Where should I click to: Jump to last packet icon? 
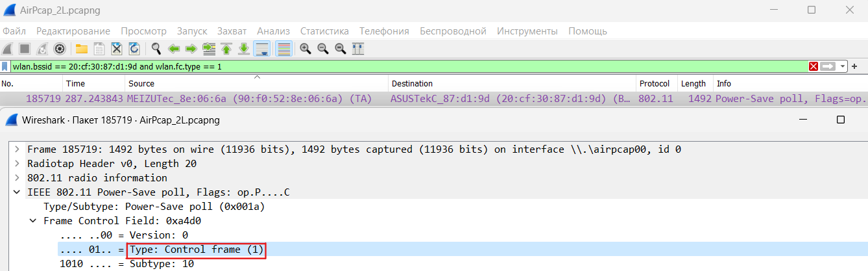244,48
